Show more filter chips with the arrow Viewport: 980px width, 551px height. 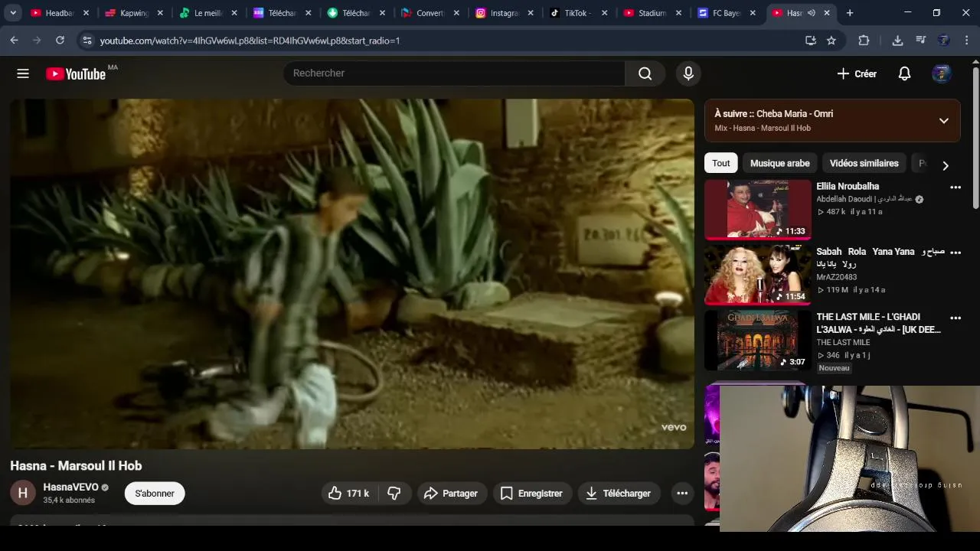tap(946, 165)
